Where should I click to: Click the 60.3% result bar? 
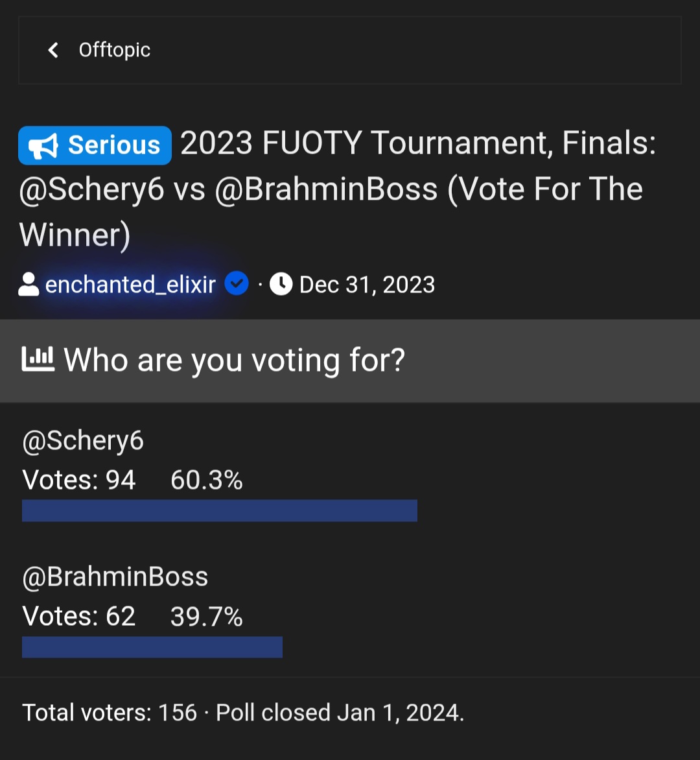(x=220, y=510)
